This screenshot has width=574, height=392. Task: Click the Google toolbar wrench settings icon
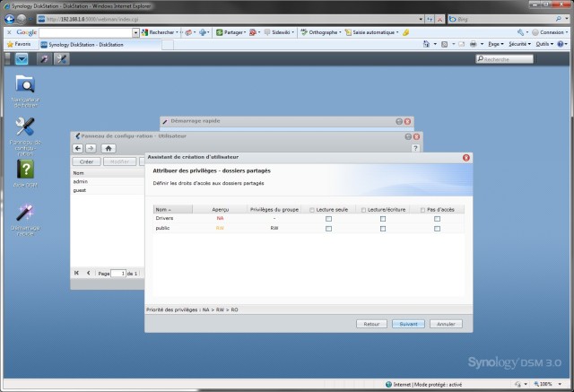point(520,32)
